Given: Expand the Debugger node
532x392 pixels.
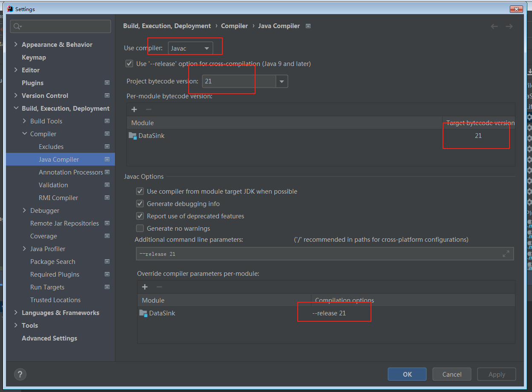Looking at the screenshot, I should coord(25,210).
